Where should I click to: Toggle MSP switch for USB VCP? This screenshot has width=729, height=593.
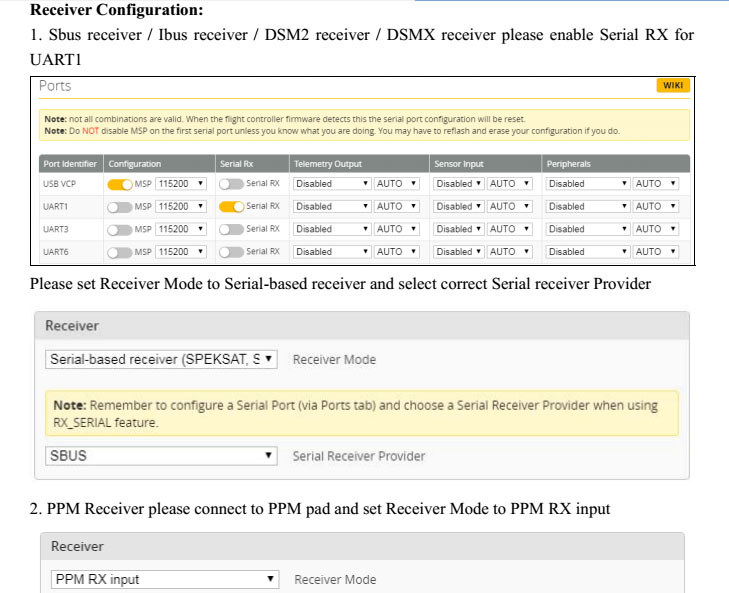click(x=120, y=184)
